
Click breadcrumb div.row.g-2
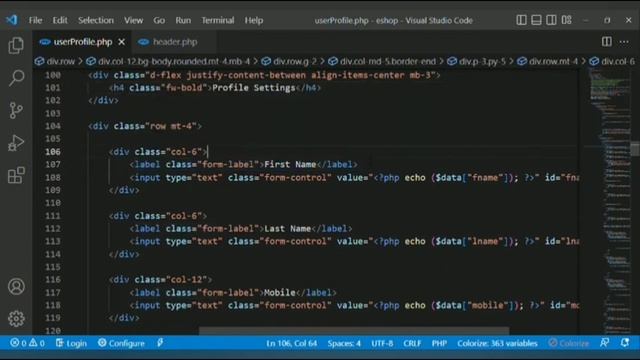pos(289,61)
